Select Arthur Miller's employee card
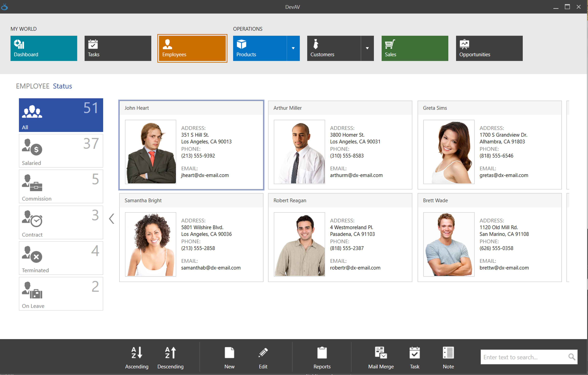588x375 pixels. (340, 145)
